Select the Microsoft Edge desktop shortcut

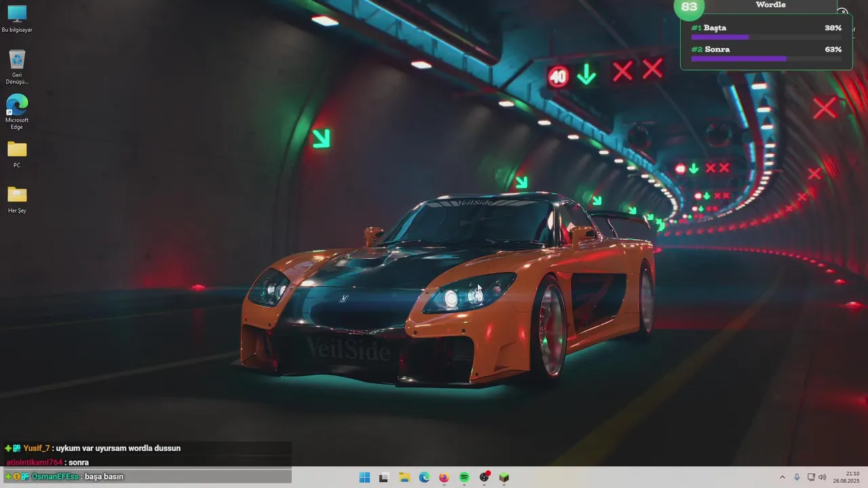[x=17, y=112]
